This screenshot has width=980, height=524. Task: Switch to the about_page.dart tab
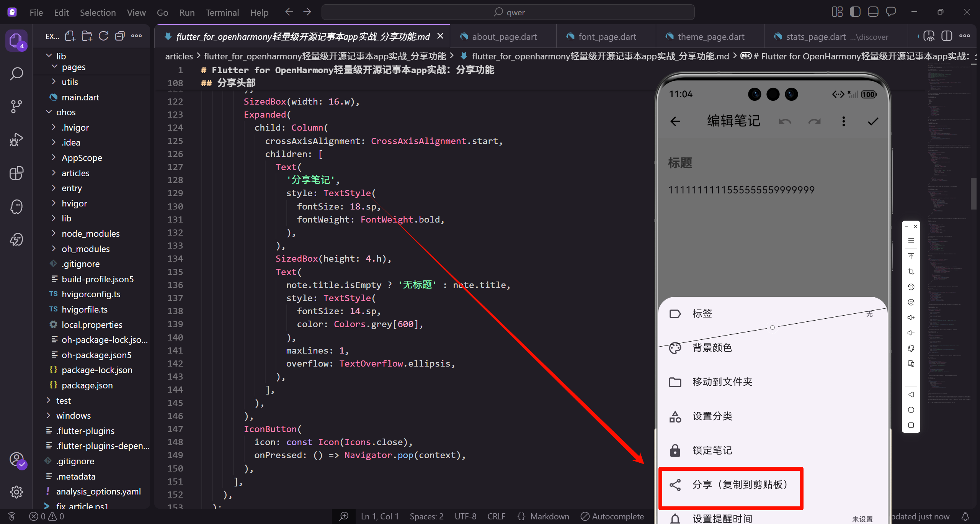[503, 36]
